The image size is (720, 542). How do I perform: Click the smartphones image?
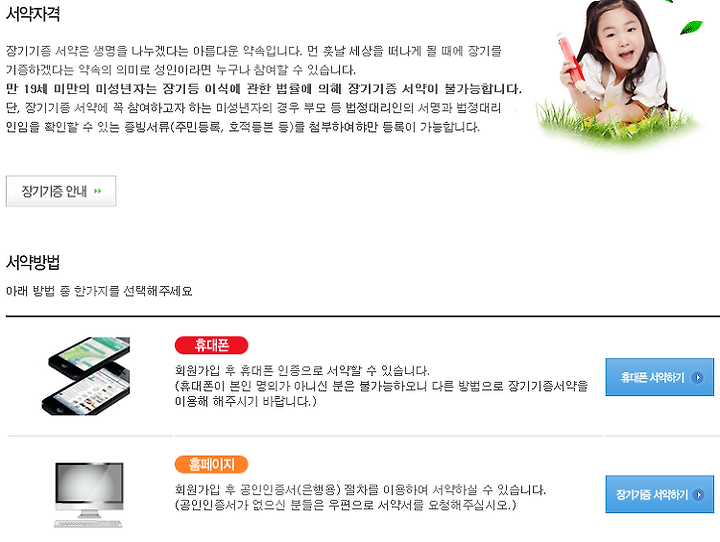[87, 376]
